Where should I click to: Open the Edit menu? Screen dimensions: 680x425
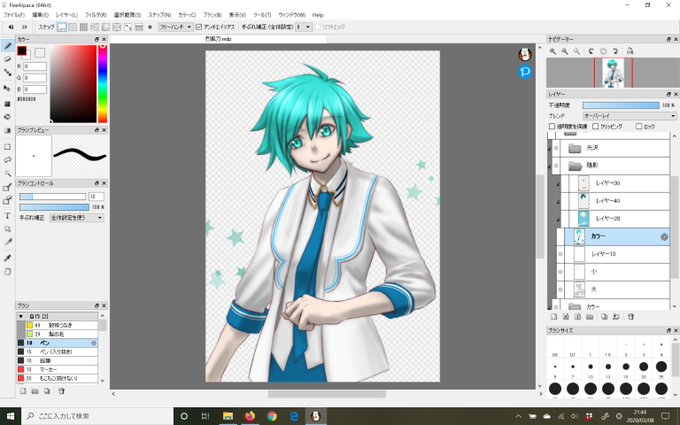pos(40,15)
